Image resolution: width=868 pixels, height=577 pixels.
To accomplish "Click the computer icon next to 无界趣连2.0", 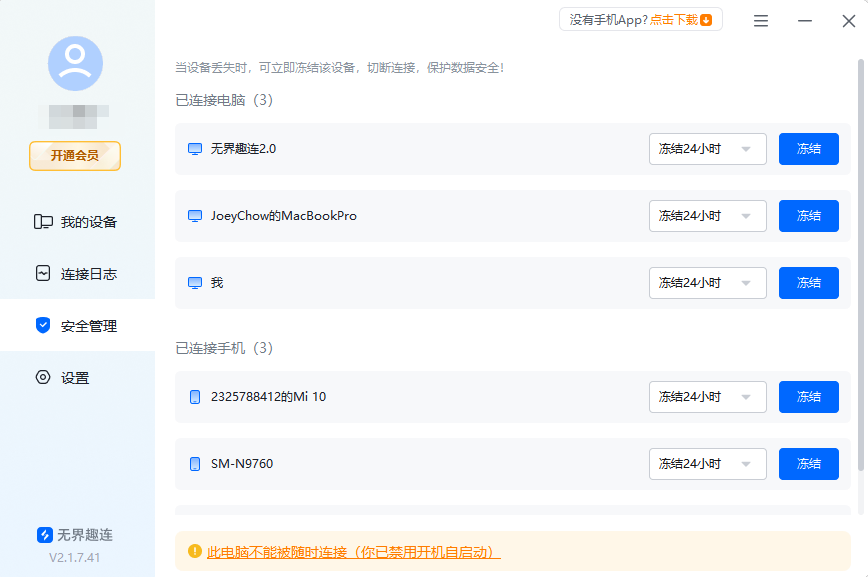I will point(194,148).
